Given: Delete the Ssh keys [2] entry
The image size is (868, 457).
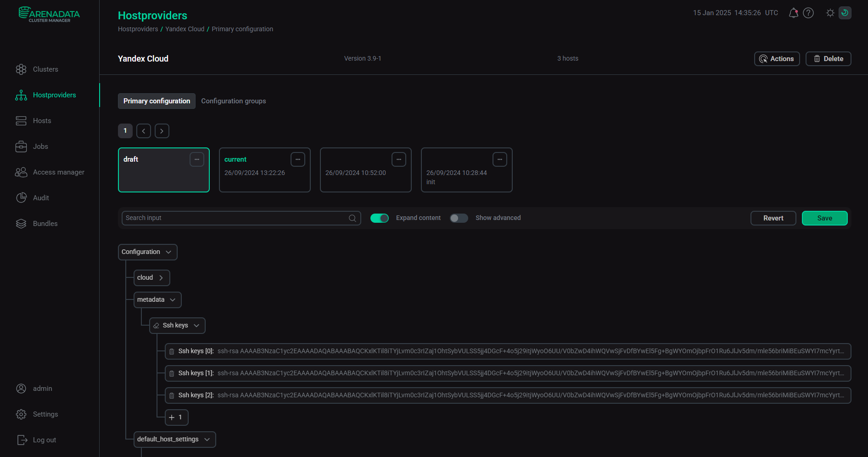Looking at the screenshot, I should [172, 395].
